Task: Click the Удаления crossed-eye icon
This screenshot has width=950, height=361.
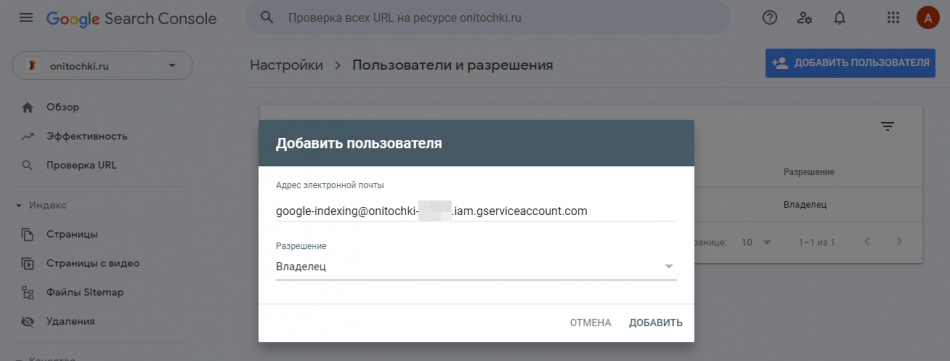Action: tap(27, 322)
